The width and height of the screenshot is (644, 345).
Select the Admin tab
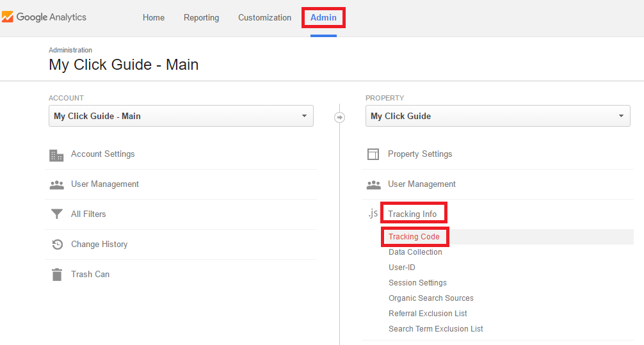[x=323, y=18]
